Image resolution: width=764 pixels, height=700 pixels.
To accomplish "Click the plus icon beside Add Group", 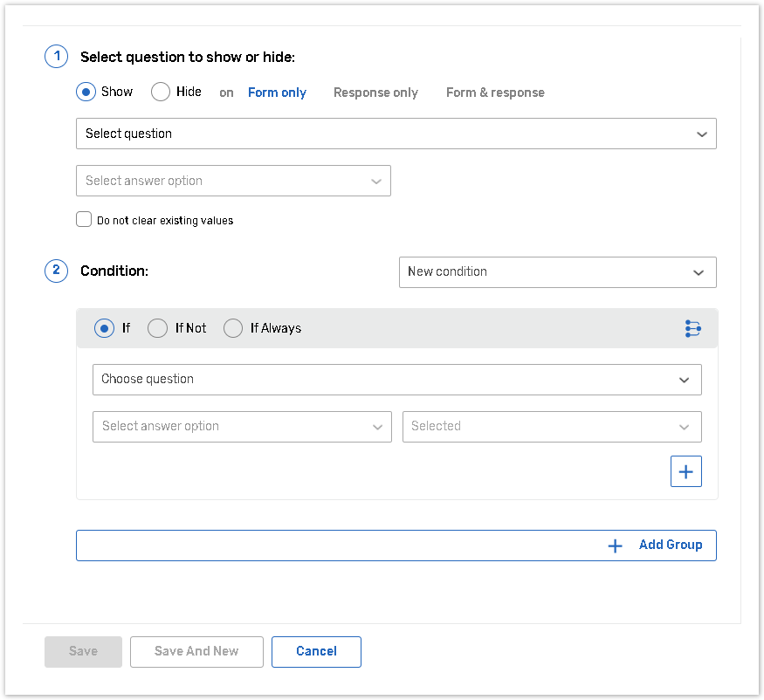I will pos(616,546).
